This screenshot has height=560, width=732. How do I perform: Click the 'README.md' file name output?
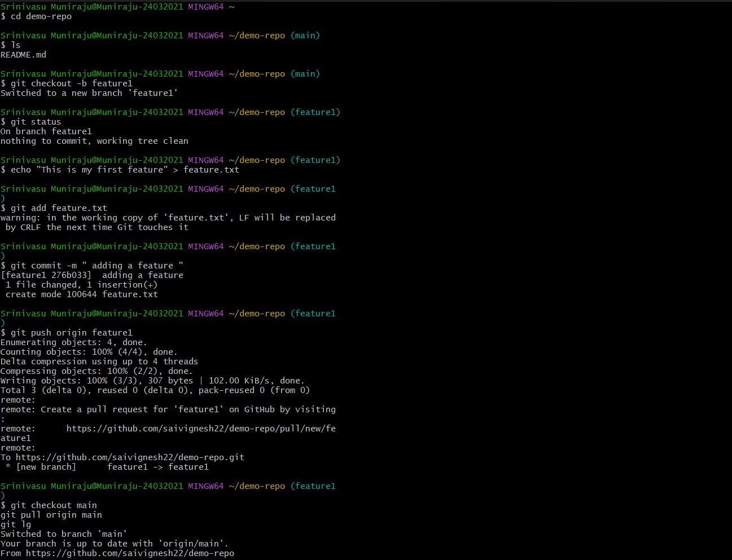(x=23, y=55)
